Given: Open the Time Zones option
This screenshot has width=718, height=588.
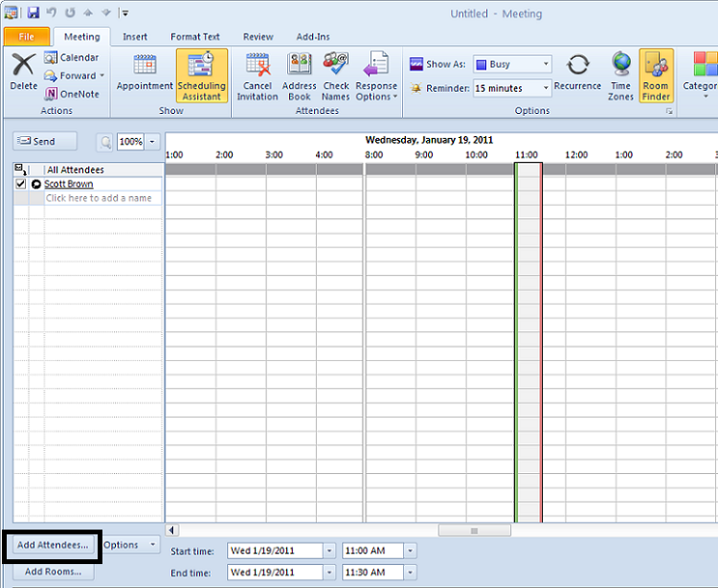Looking at the screenshot, I should (x=620, y=76).
